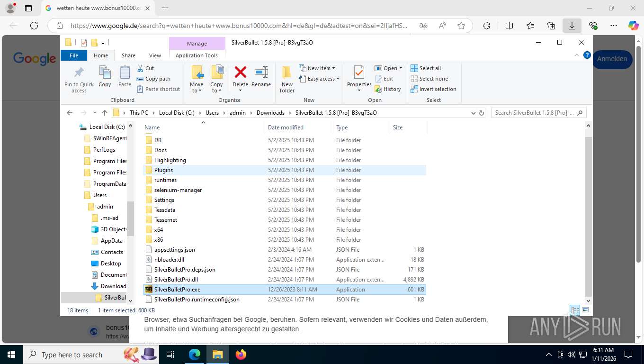This screenshot has height=364, width=644.
Task: Click the Anmelden button on Google
Action: 612,59
